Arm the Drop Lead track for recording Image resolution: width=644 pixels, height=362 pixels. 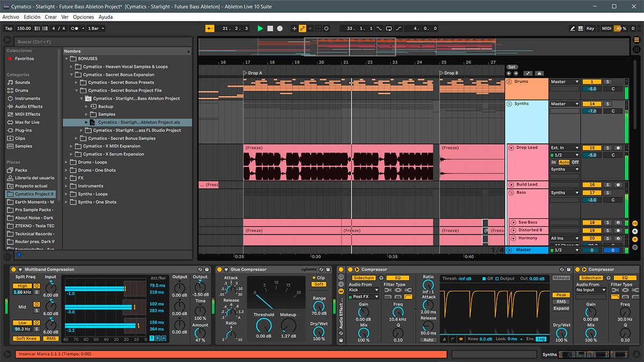pyautogui.click(x=618, y=148)
